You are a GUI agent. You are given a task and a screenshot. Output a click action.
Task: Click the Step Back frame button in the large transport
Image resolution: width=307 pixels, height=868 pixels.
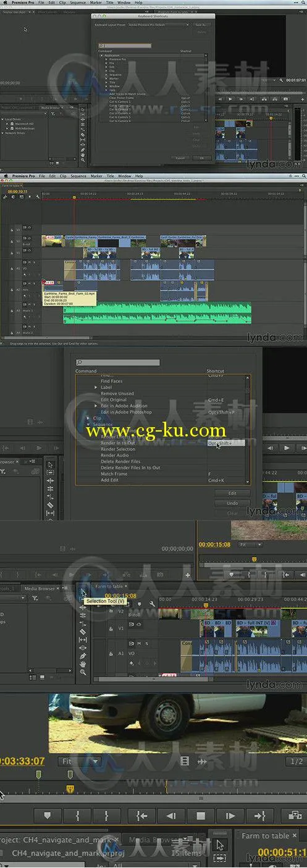[x=172, y=816]
